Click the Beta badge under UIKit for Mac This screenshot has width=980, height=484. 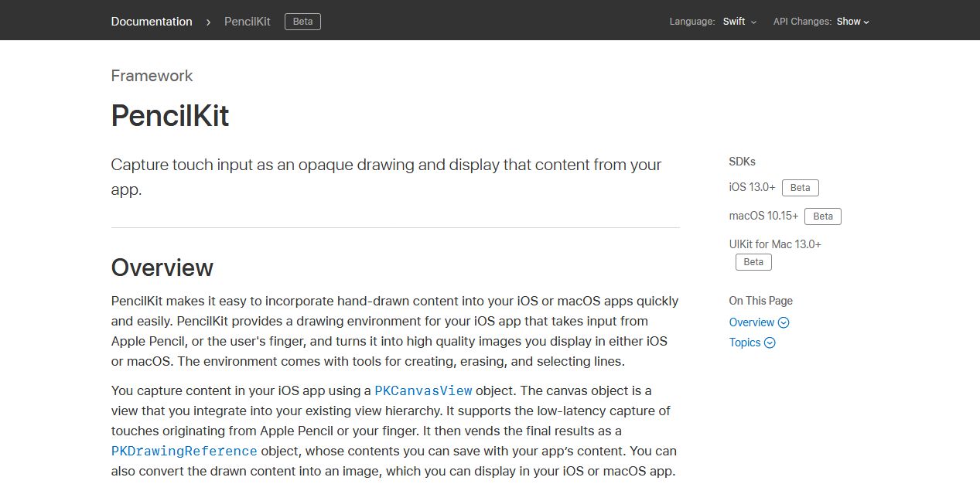pyautogui.click(x=753, y=262)
